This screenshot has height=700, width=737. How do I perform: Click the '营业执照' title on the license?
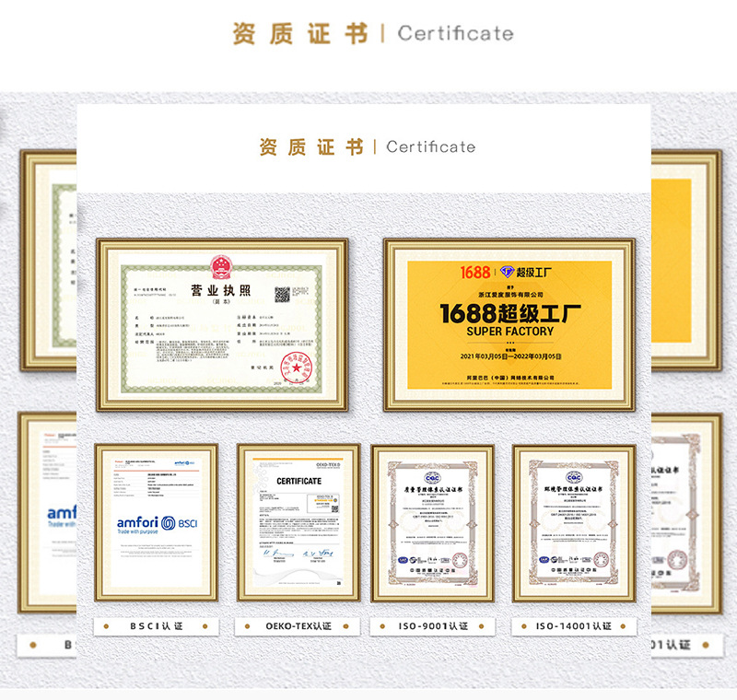pyautogui.click(x=220, y=290)
